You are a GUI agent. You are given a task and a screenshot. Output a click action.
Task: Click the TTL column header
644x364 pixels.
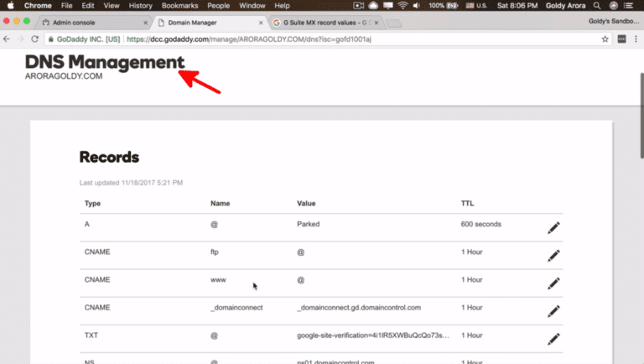[x=467, y=203]
